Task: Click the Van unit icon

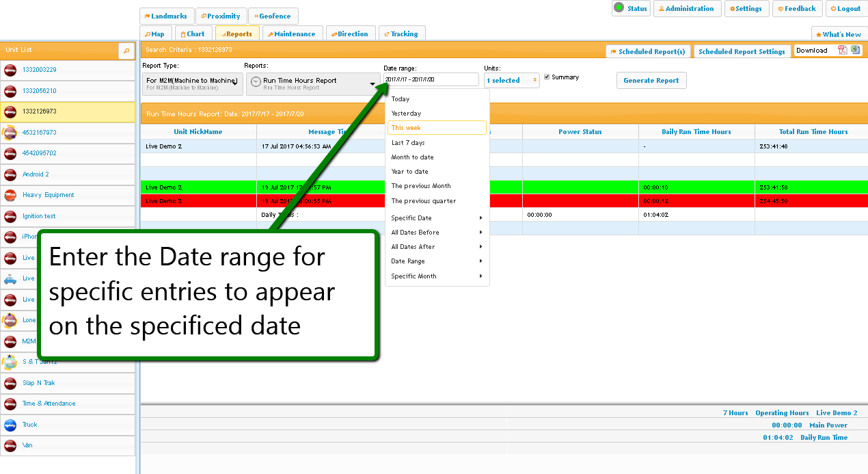Action: (x=10, y=446)
